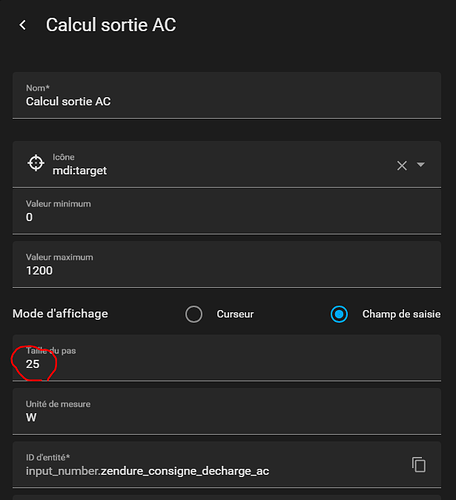
Task: Edit the Unité de mesure field
Action: (x=227, y=411)
